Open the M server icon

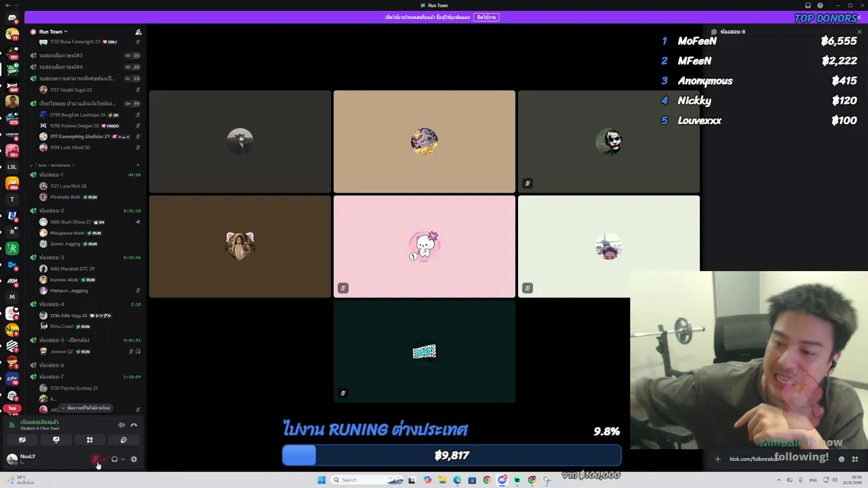click(x=12, y=297)
